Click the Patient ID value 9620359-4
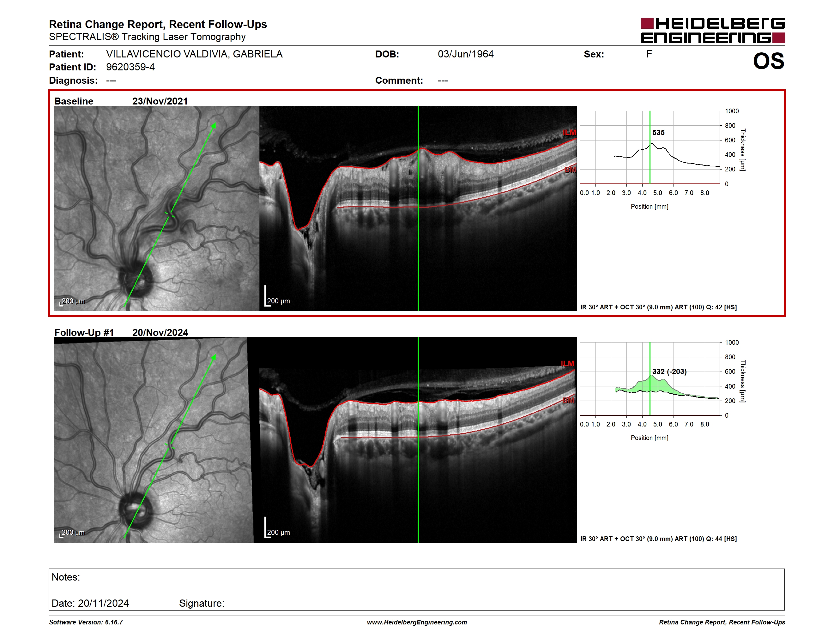Image resolution: width=834 pixels, height=644 pixels. pyautogui.click(x=130, y=67)
